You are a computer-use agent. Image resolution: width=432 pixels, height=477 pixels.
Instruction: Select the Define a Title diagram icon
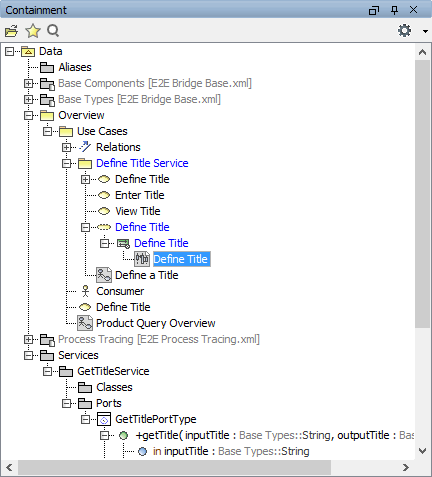point(104,275)
